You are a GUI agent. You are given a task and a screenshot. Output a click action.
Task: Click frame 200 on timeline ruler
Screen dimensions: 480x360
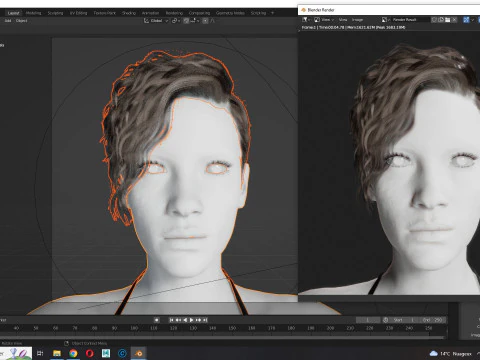[330, 328]
